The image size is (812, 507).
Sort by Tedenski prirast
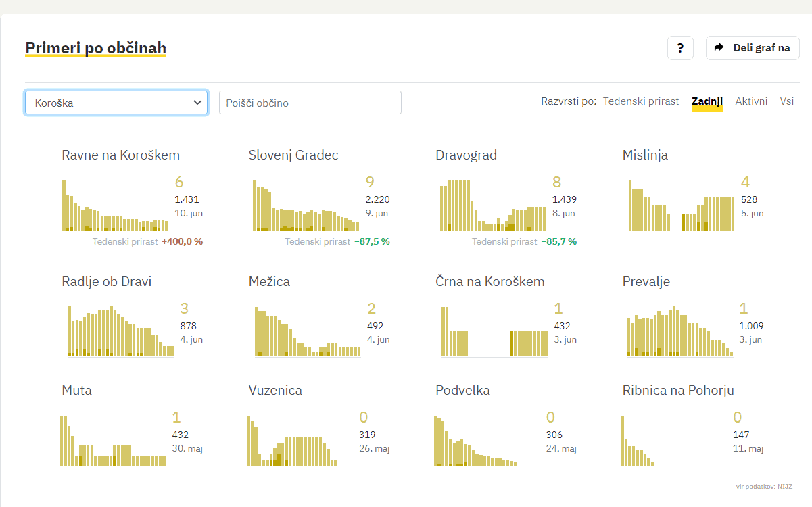(x=640, y=101)
